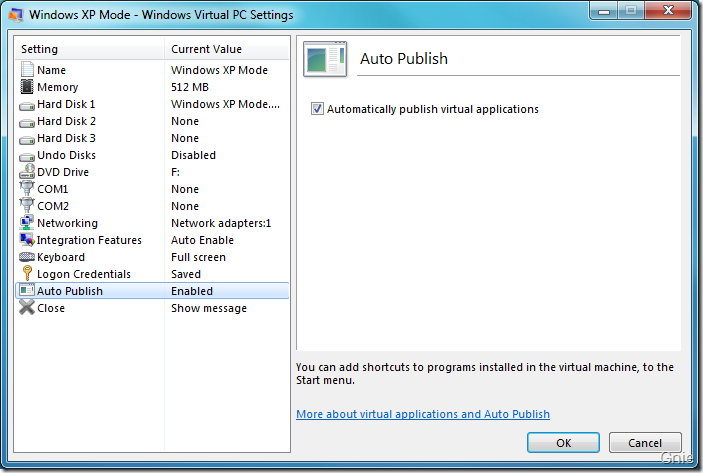Click the Undo Disks icon
The image size is (703, 473).
[x=27, y=155]
